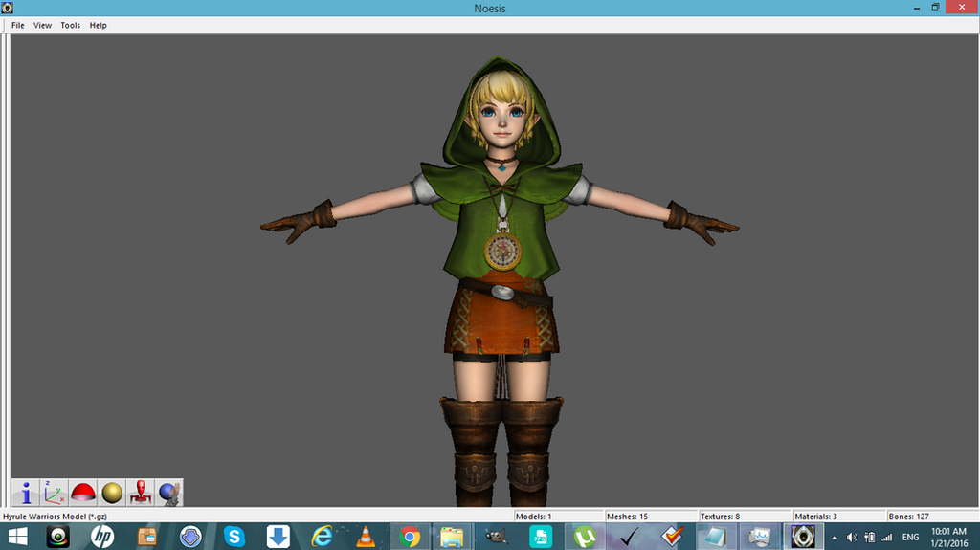Click the gold sphere material icon
The image size is (980, 550).
pyautogui.click(x=112, y=493)
